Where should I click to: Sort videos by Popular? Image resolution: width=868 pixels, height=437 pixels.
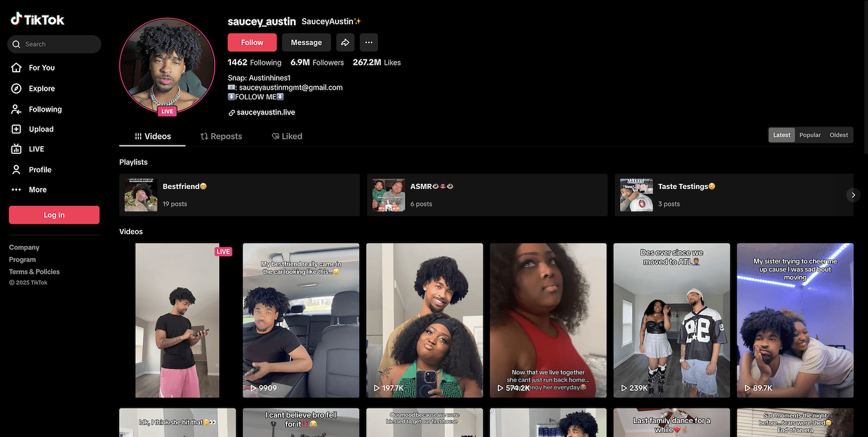tap(810, 135)
